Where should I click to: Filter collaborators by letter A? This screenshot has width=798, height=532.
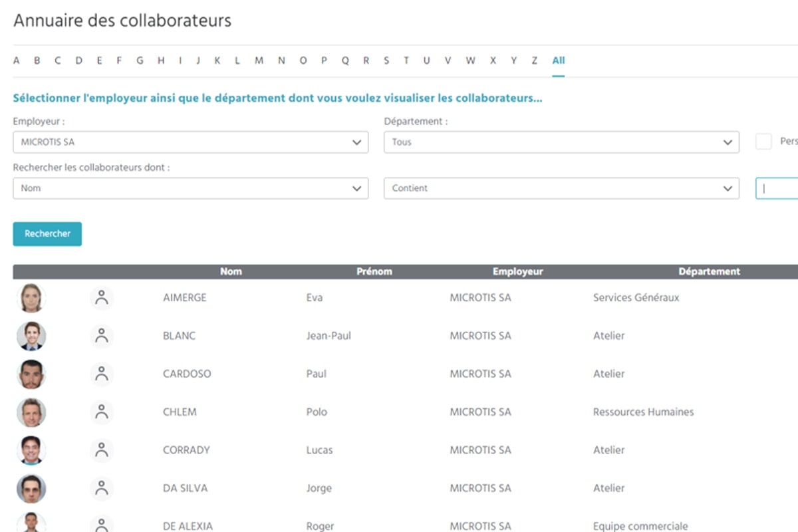click(17, 61)
